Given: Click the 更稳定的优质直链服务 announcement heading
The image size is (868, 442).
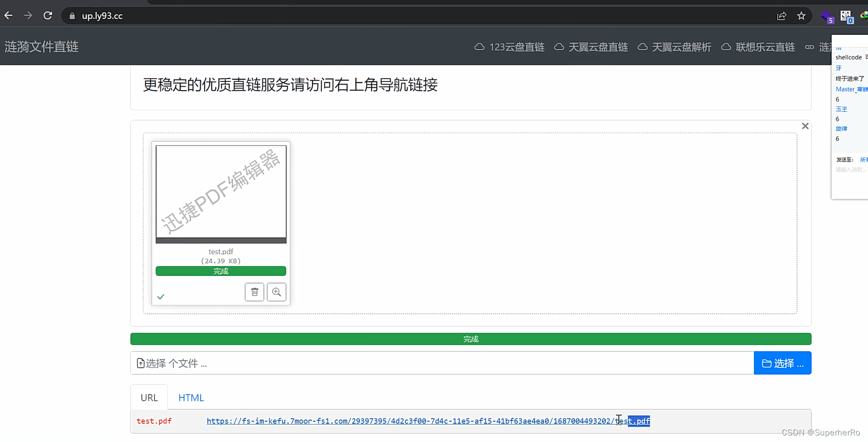Looking at the screenshot, I should tap(290, 85).
